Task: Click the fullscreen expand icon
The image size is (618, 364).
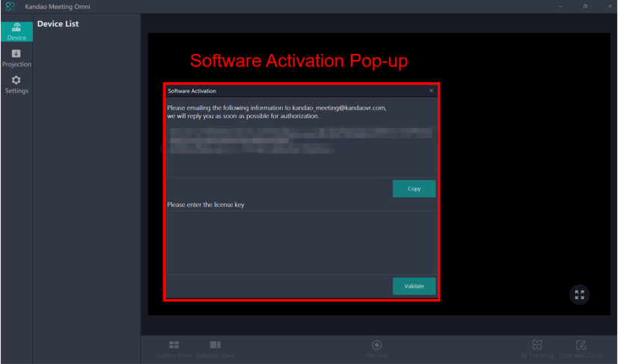Action: click(579, 295)
